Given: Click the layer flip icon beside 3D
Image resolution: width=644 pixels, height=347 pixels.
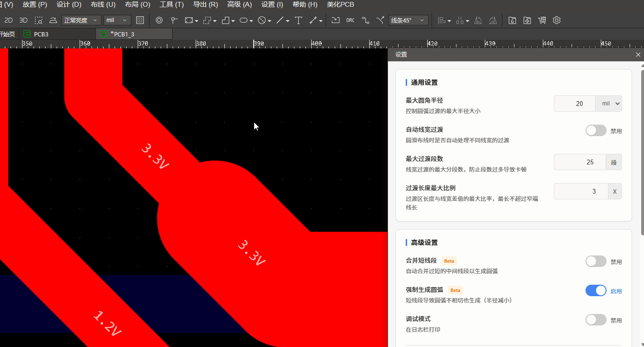Looking at the screenshot, I should [53, 21].
